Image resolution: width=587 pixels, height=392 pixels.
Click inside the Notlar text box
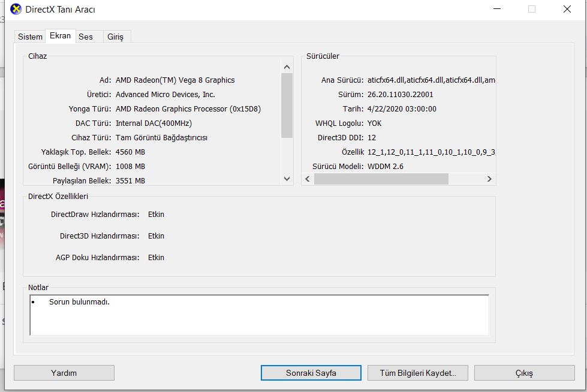pos(260,315)
